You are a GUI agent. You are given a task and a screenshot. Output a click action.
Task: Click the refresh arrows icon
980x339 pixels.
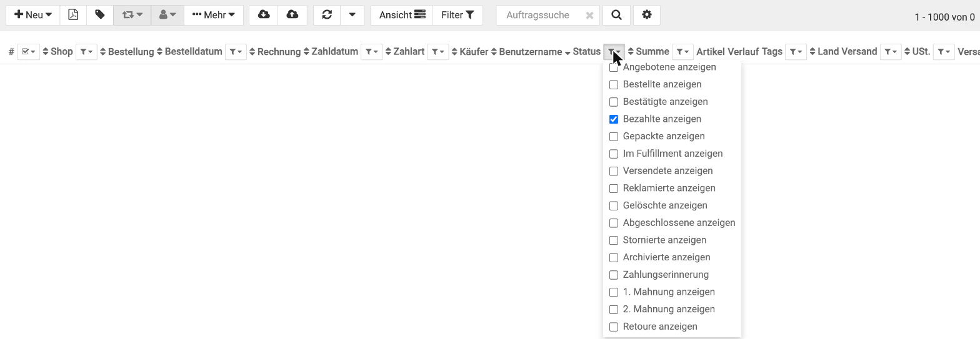click(x=327, y=15)
